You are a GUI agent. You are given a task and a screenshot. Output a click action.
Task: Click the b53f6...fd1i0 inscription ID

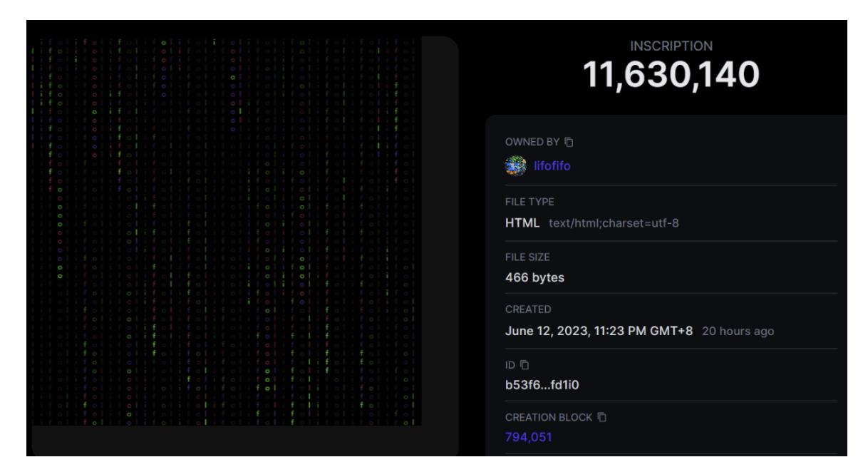[541, 383]
